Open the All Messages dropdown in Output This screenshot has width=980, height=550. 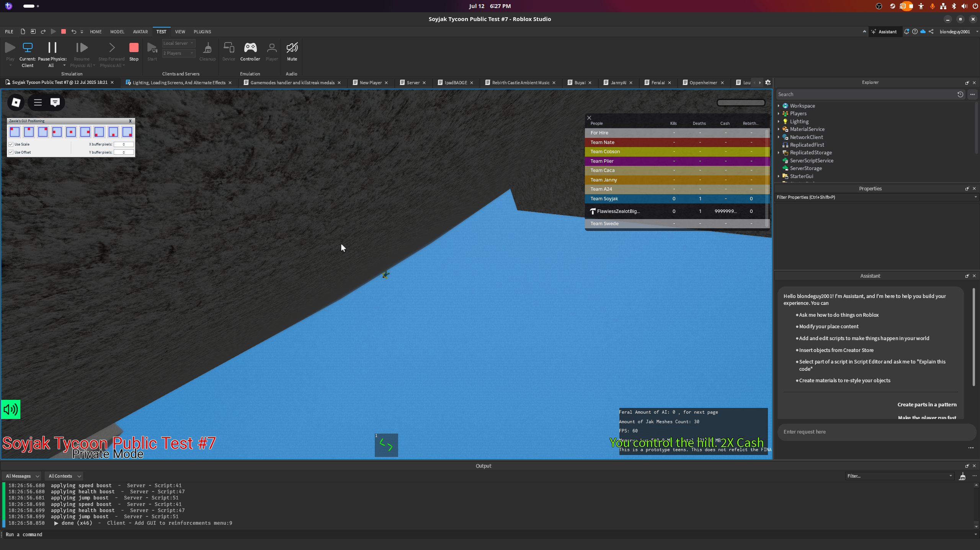[22, 476]
